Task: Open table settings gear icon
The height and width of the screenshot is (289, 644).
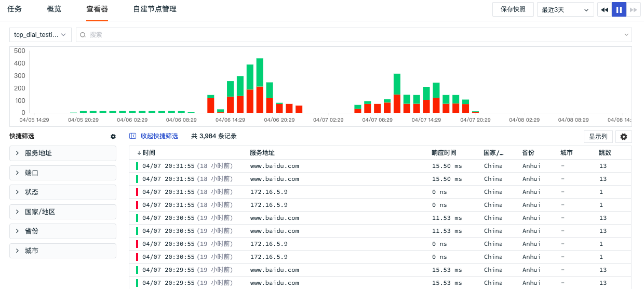Action: (624, 137)
